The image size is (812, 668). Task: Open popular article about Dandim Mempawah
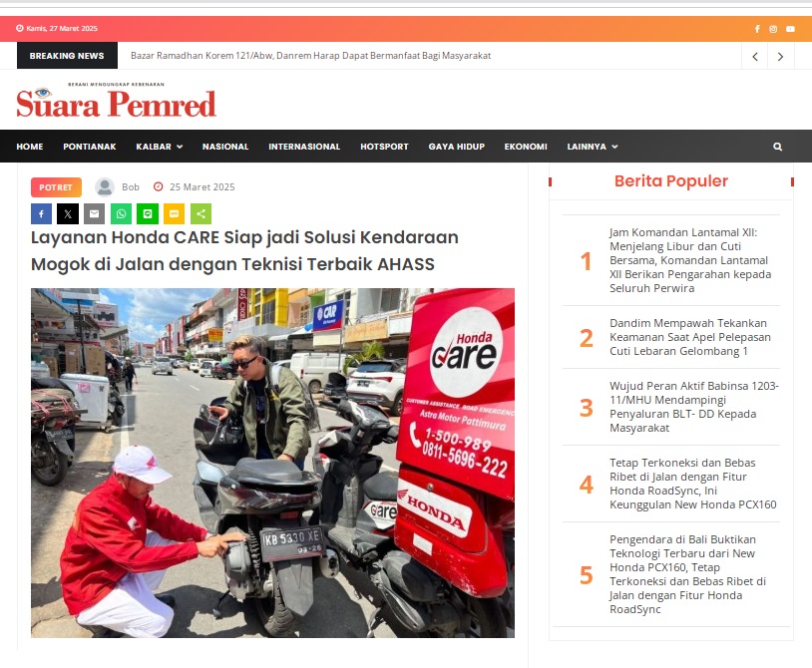click(x=689, y=337)
